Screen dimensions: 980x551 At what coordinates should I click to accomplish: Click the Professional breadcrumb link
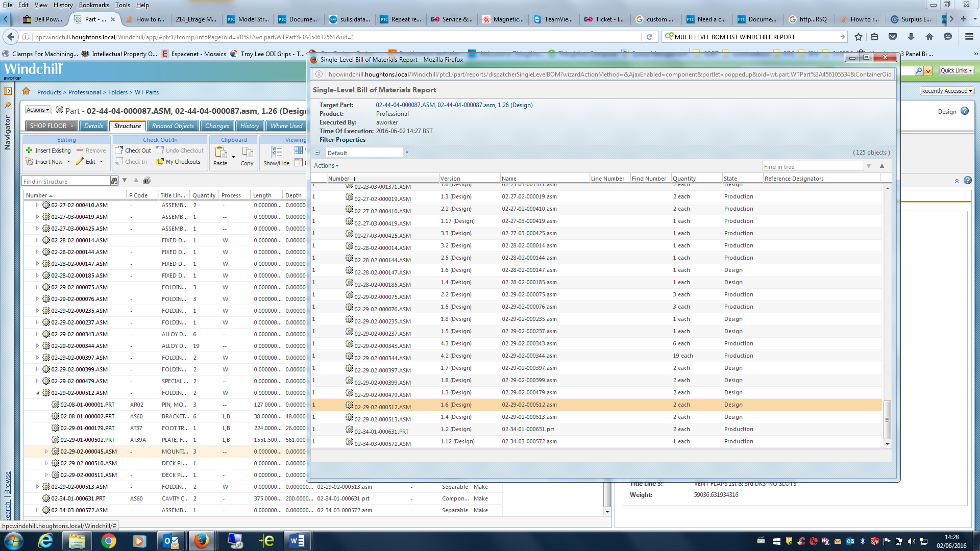pyautogui.click(x=85, y=92)
